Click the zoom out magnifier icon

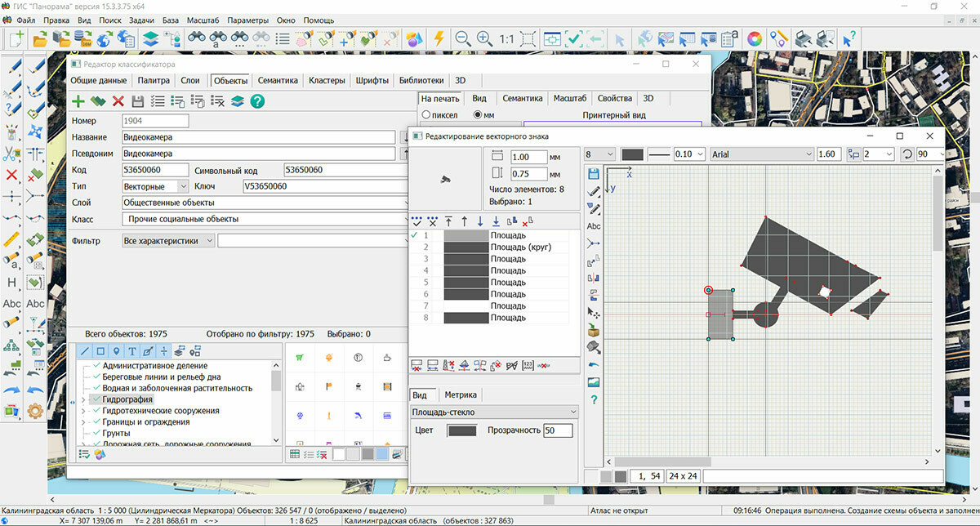(462, 38)
